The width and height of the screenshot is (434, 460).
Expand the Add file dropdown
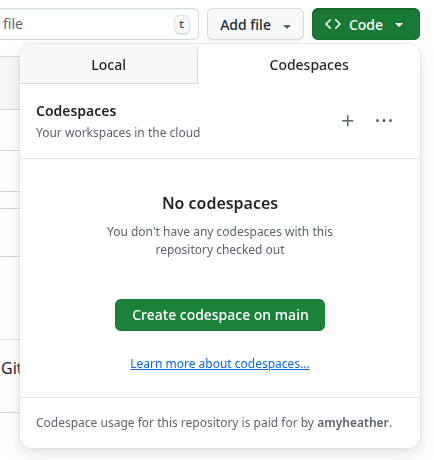[255, 24]
